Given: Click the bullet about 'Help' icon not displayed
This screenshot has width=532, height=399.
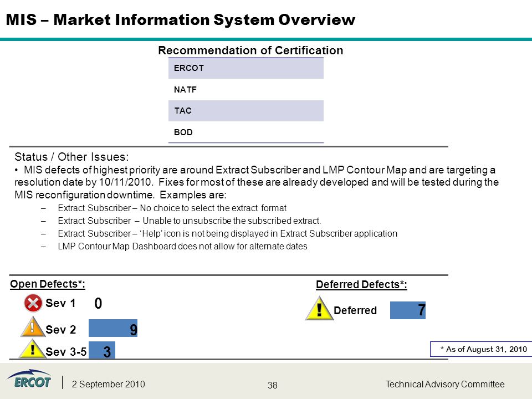Looking at the screenshot, I should 227,233.
